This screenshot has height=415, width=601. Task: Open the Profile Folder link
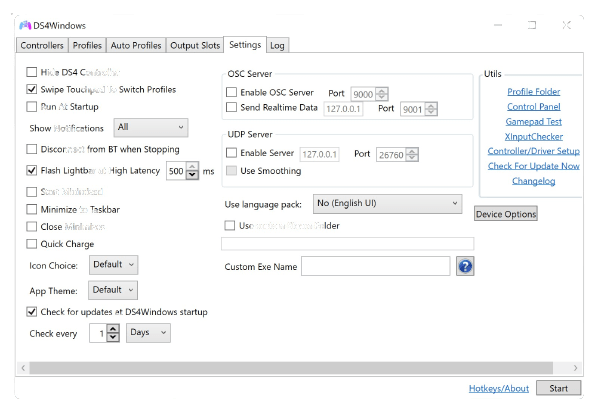(x=534, y=92)
